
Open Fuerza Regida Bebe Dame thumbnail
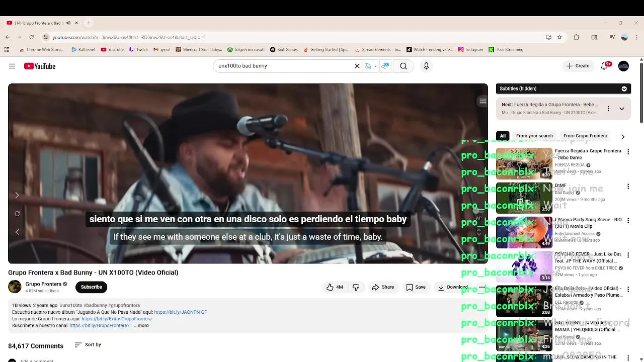(524, 163)
